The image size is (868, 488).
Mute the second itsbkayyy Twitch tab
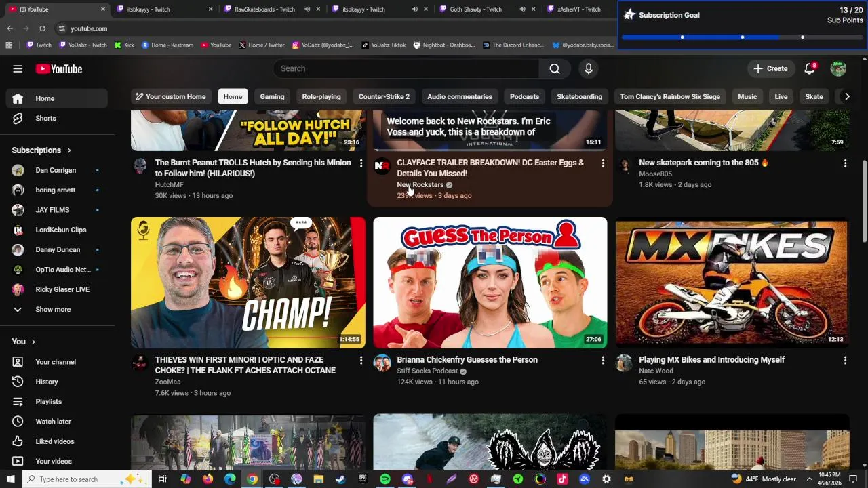tap(414, 9)
